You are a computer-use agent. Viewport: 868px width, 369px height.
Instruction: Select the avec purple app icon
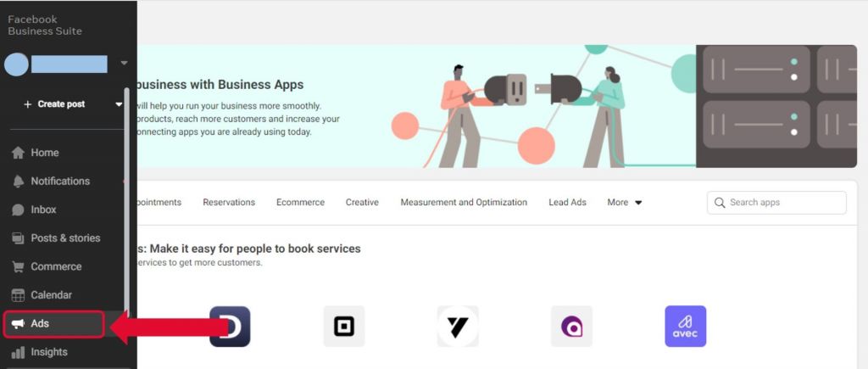[x=685, y=327]
